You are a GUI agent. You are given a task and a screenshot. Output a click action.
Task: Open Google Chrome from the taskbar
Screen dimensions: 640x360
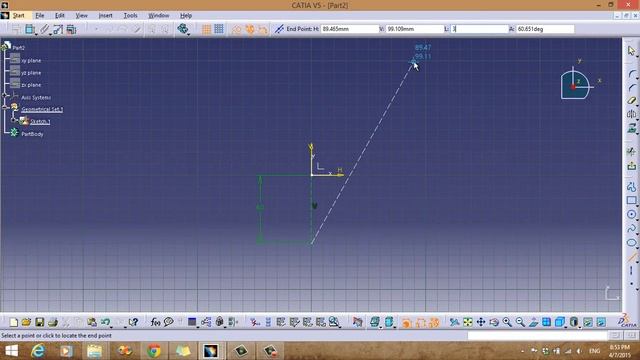click(154, 351)
